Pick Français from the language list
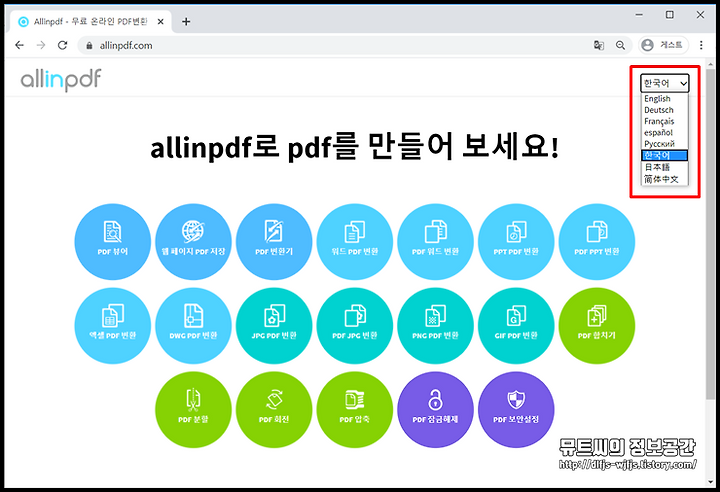The width and height of the screenshot is (720, 492). point(664,121)
